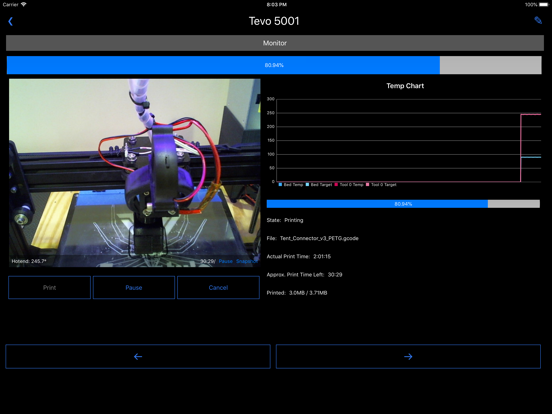Click the Print button

(50, 288)
